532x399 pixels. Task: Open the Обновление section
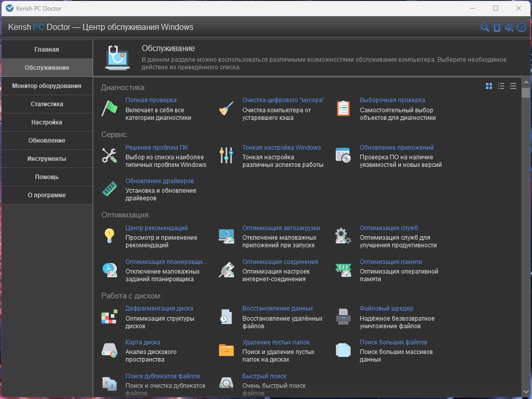coord(47,141)
